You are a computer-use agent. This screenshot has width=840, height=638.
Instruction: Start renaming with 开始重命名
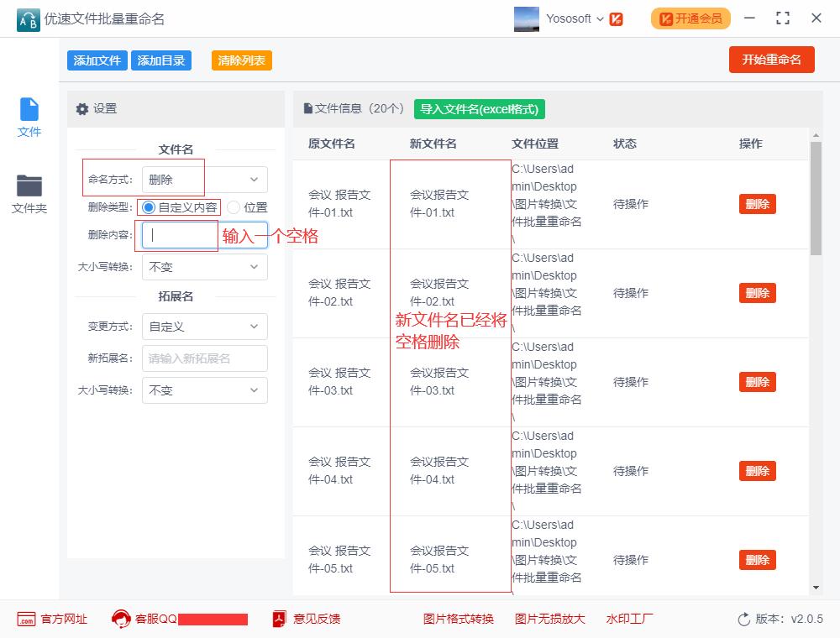(771, 60)
